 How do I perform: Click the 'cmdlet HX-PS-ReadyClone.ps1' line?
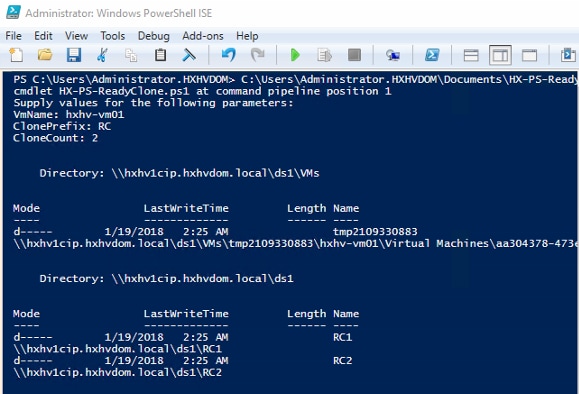pos(202,91)
